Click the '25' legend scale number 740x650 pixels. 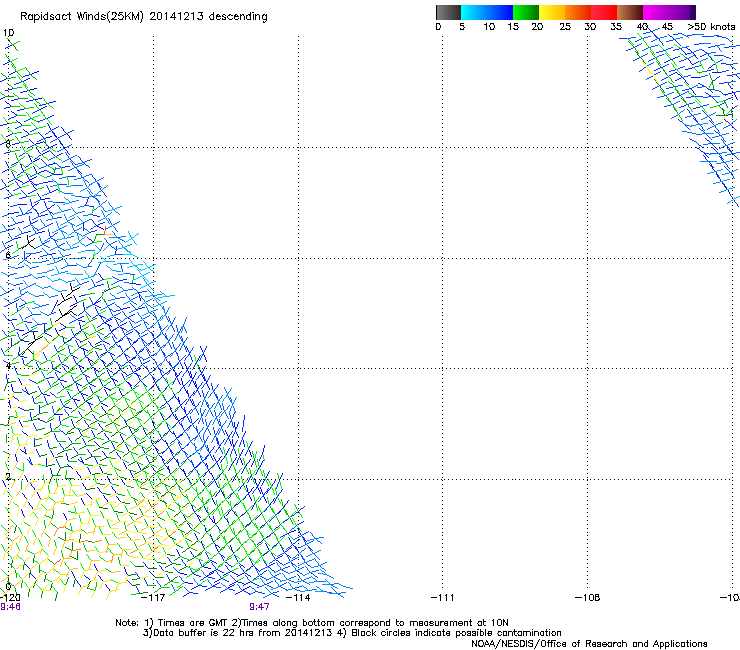[565, 27]
